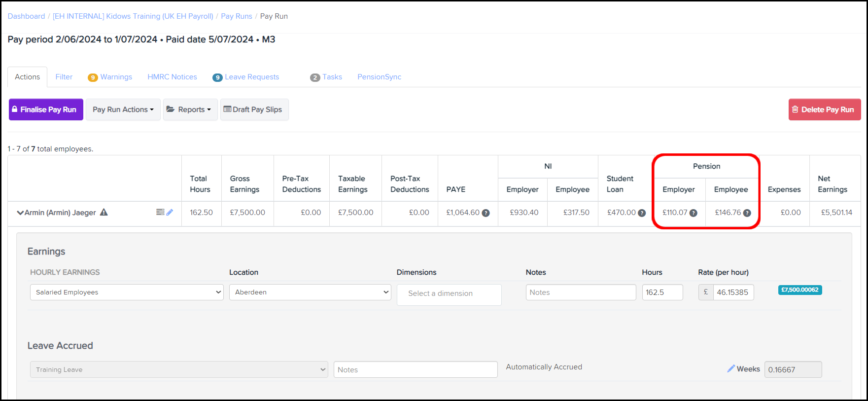Screen dimensions: 868x401
Task: Click the pencil icon beside Weeks
Action: 731,369
